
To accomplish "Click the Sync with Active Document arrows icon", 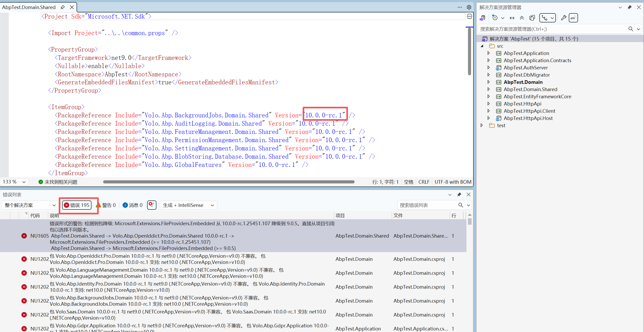I will click(512, 18).
